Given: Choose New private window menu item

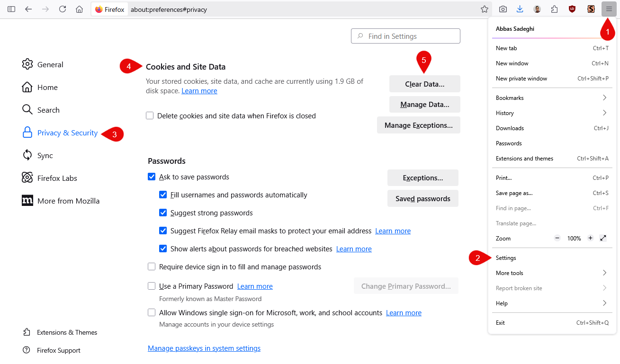Looking at the screenshot, I should [521, 79].
